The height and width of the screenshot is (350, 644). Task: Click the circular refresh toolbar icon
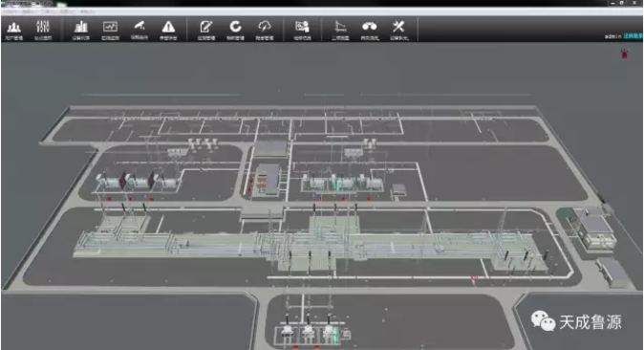pos(235,30)
